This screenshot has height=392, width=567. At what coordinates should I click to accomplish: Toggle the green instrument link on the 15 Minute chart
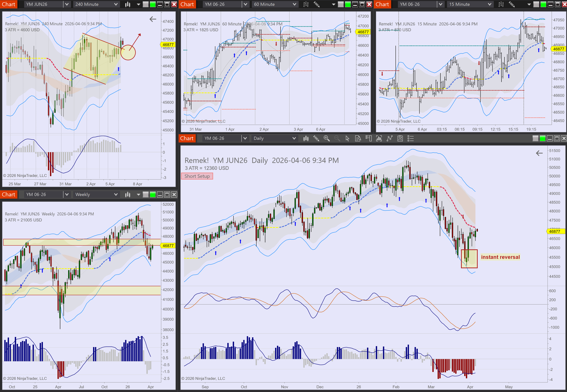[543, 4]
